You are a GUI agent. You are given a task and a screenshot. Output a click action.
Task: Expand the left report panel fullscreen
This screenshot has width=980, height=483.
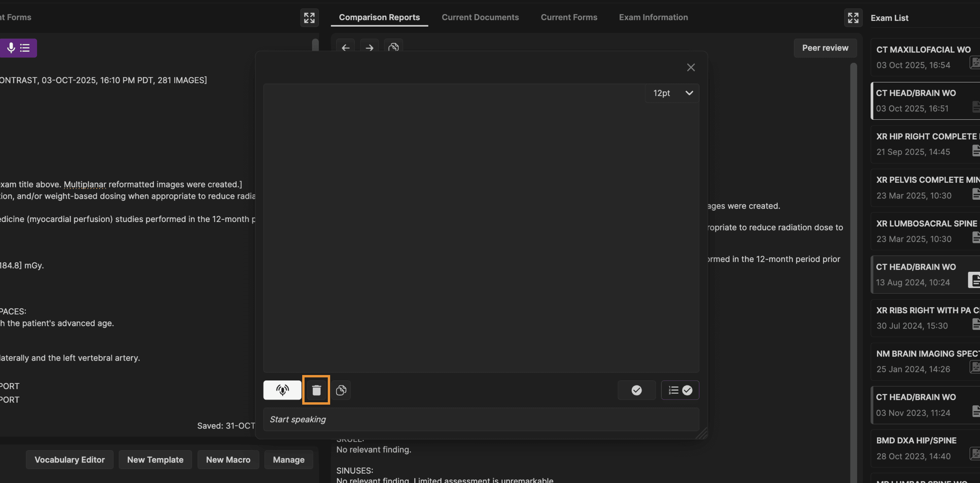(309, 17)
